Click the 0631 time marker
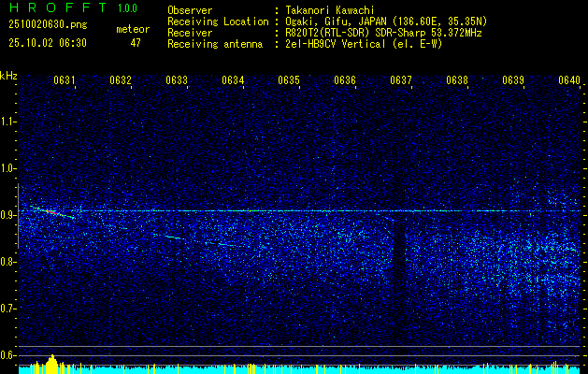 coord(65,80)
